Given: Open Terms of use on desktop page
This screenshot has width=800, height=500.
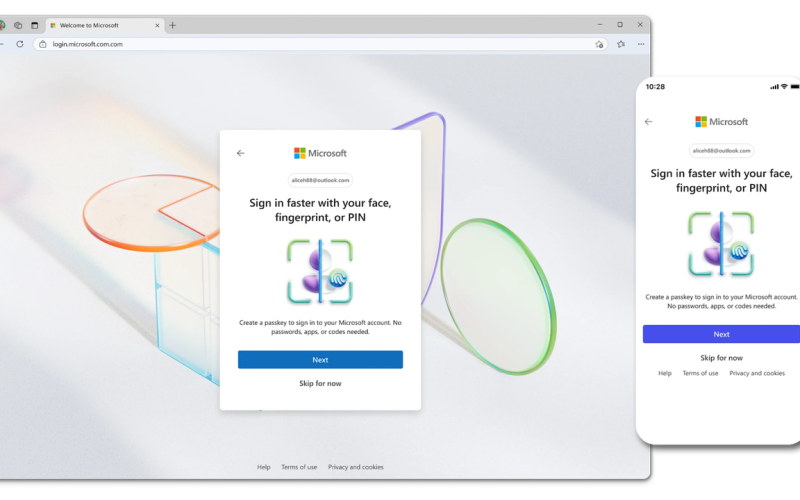Looking at the screenshot, I should point(299,467).
